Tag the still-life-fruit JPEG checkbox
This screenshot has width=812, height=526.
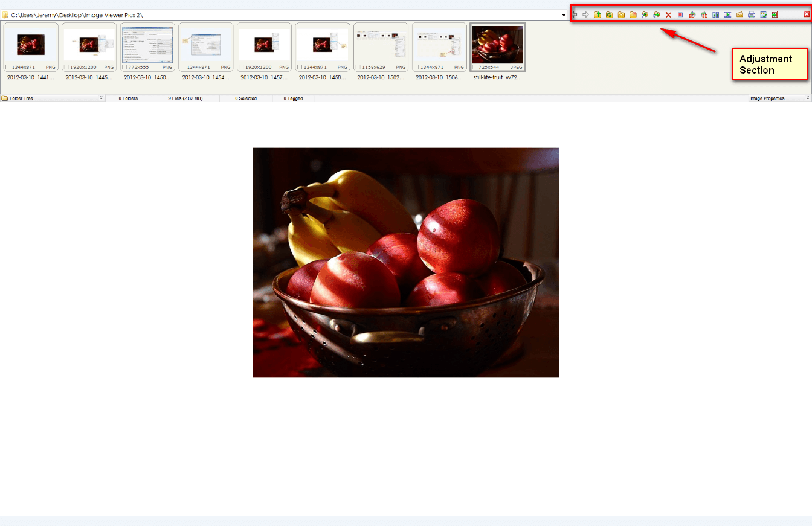click(475, 68)
